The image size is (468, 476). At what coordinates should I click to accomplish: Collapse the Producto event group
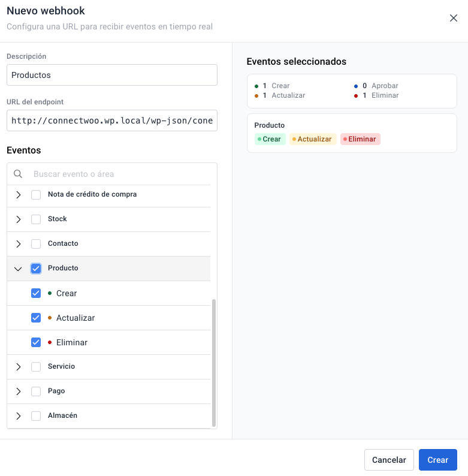[18, 269]
